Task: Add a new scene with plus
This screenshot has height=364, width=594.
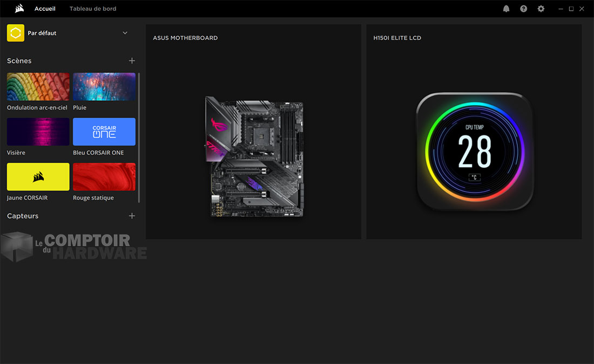Action: 132,60
